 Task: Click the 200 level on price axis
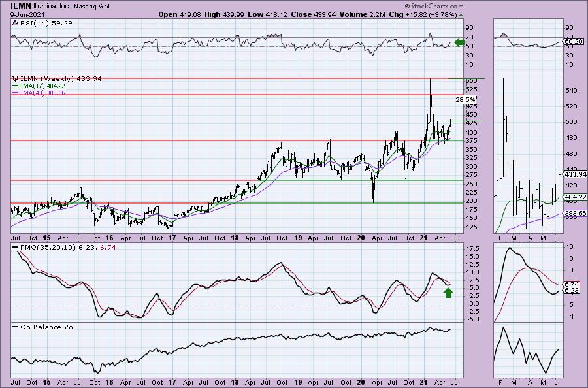471,201
